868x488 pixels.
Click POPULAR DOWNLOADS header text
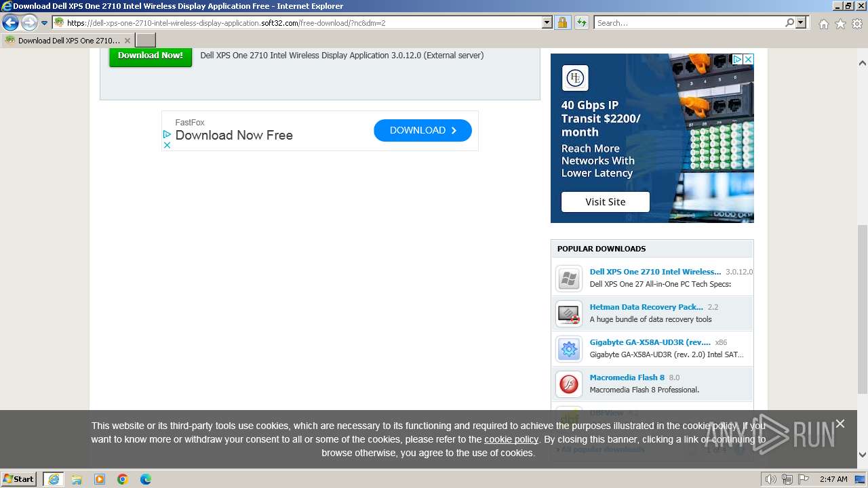[601, 249]
